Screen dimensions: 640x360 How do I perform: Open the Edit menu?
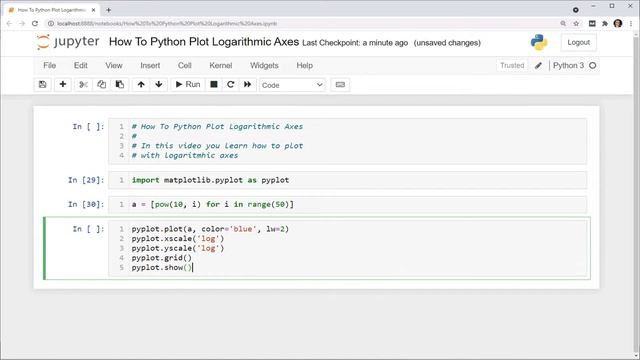click(80, 65)
